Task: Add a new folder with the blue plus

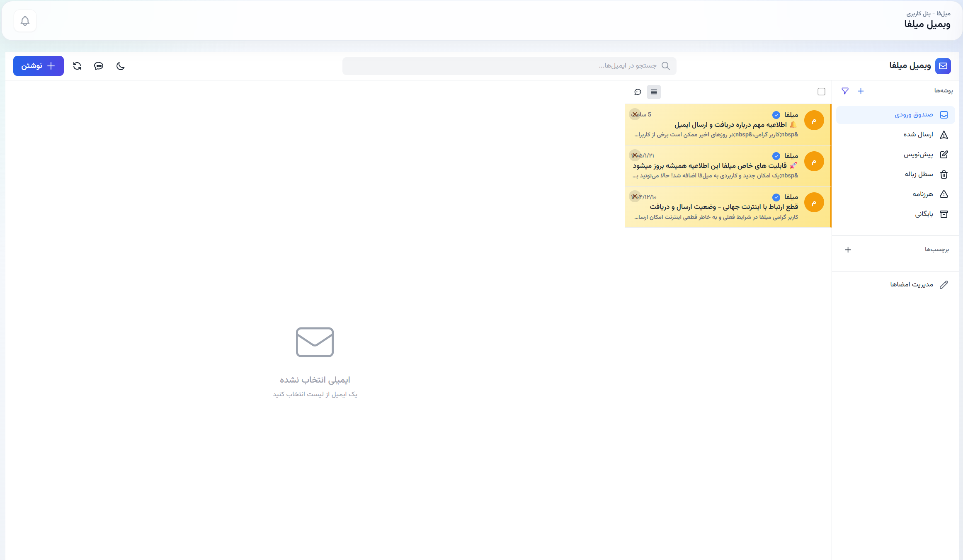Action: coord(861,91)
